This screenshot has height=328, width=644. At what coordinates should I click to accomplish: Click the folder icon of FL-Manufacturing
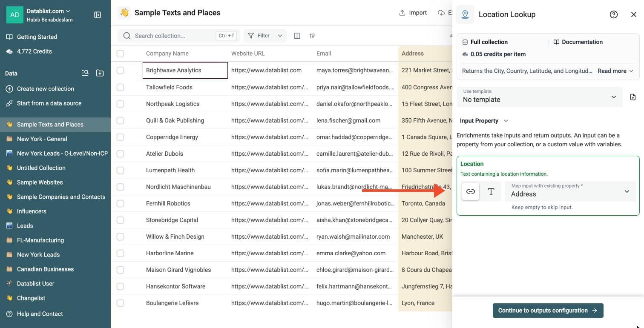pyautogui.click(x=9, y=240)
